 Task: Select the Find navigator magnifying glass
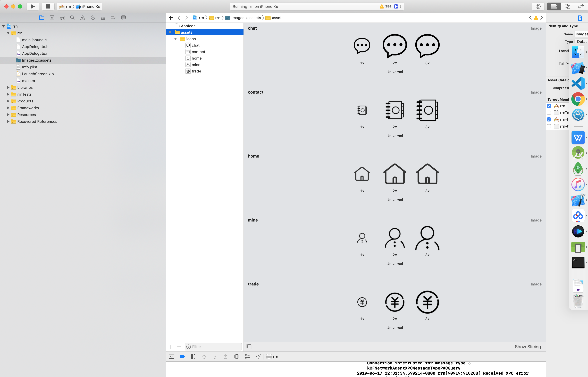pyautogui.click(x=72, y=18)
